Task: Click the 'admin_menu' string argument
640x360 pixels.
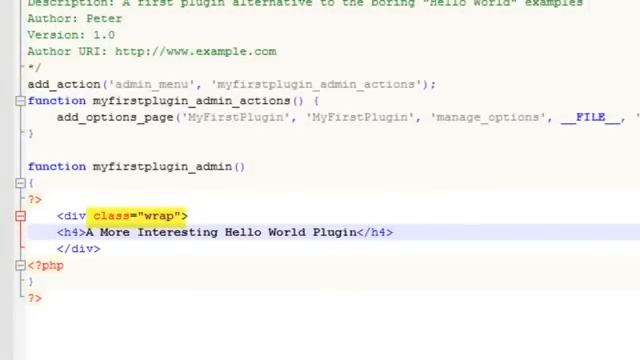Action: (x=151, y=84)
